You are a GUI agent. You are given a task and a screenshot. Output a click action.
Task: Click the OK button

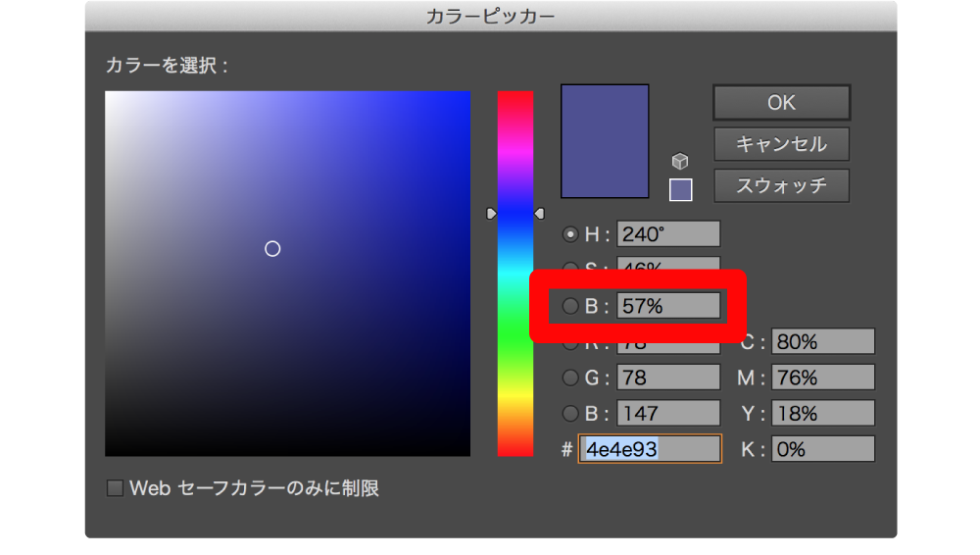pos(781,103)
